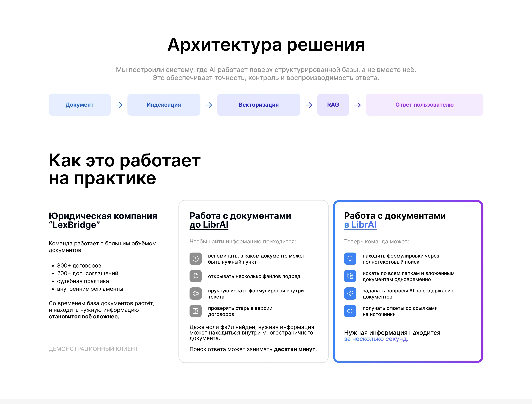Click the blue chain link icon
532x404 pixels.
(350, 311)
